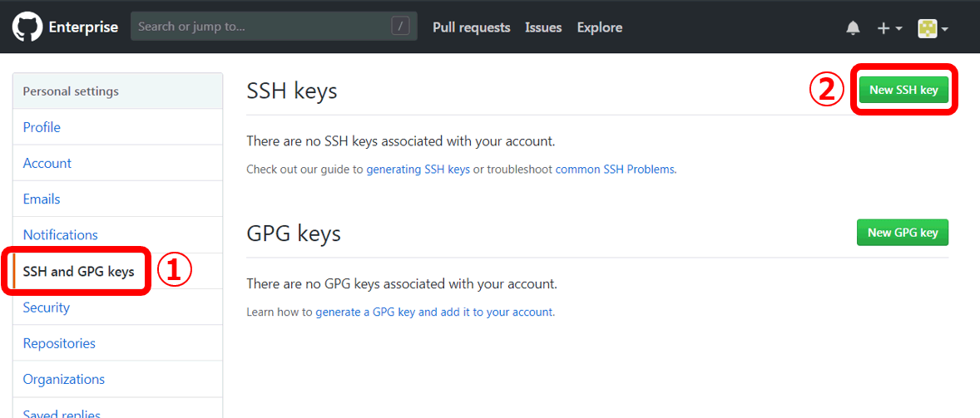980x418 pixels.
Task: Select SSH and GPG keys sidebar item
Action: (78, 271)
